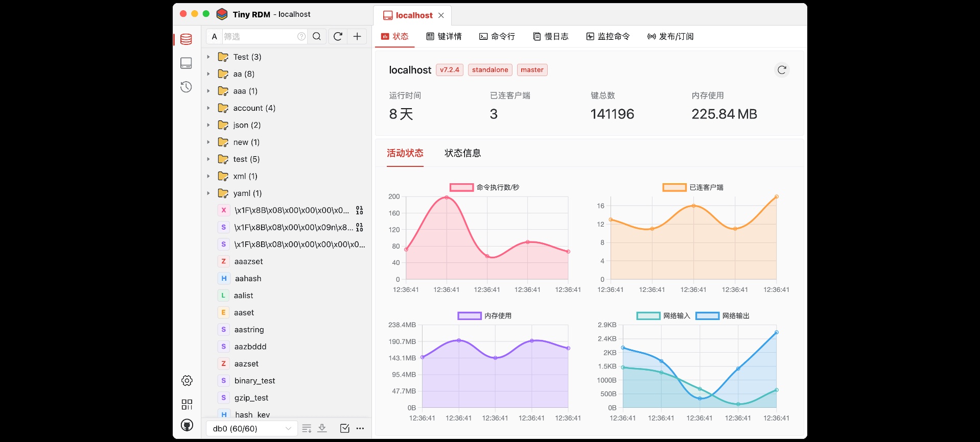
Task: Switch to the 命令行 tab
Action: coord(497,36)
